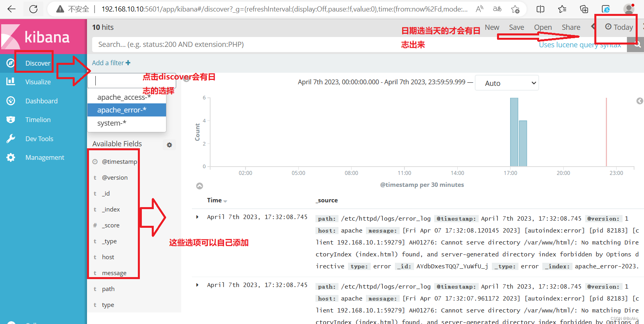Select _score field
This screenshot has width=644, height=324.
(110, 225)
